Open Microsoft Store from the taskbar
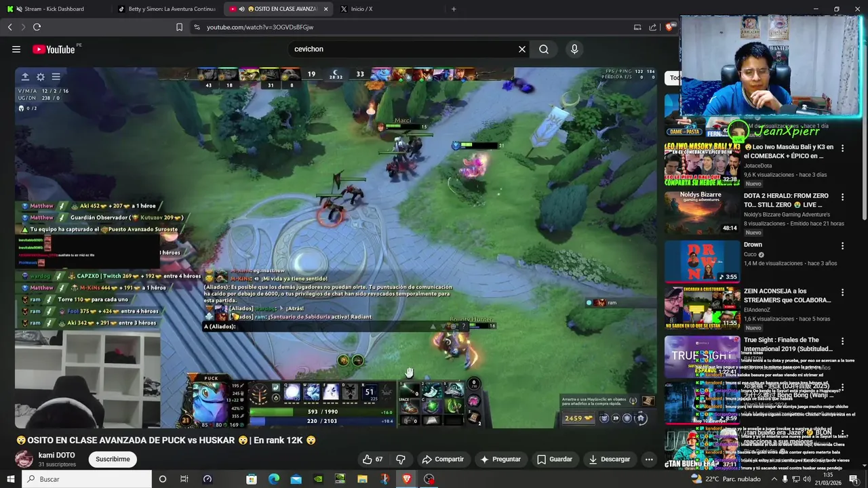Screen dimensions: 868x488 (252, 479)
